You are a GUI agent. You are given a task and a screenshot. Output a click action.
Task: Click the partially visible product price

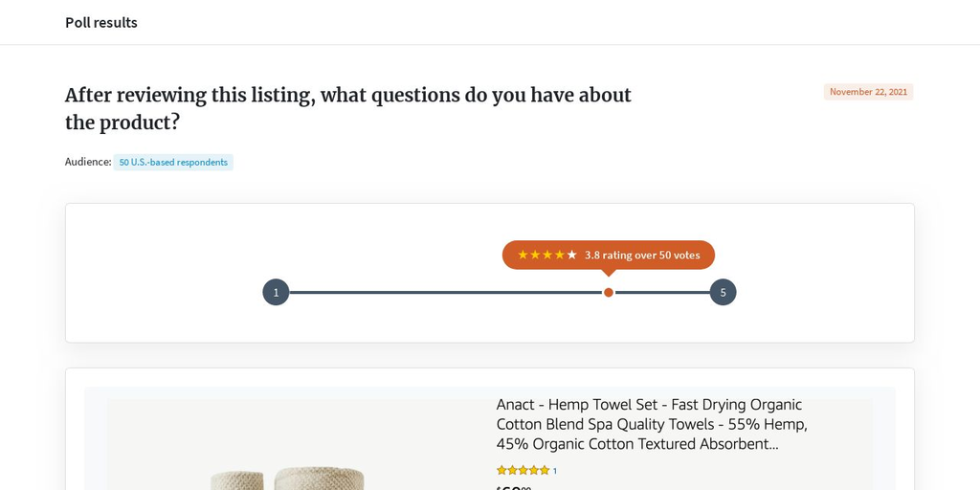[513, 487]
